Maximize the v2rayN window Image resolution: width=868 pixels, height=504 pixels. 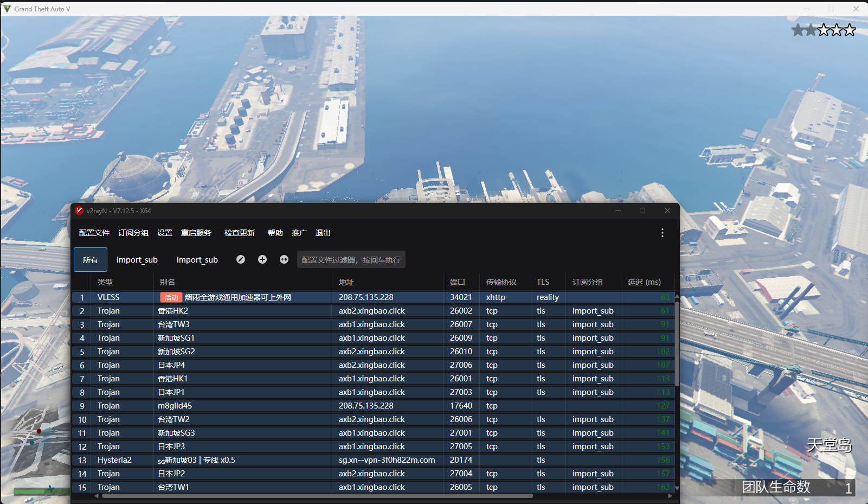coord(642,210)
